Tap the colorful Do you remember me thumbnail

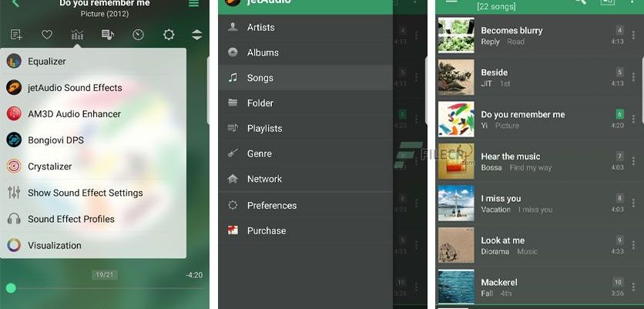coord(456,119)
